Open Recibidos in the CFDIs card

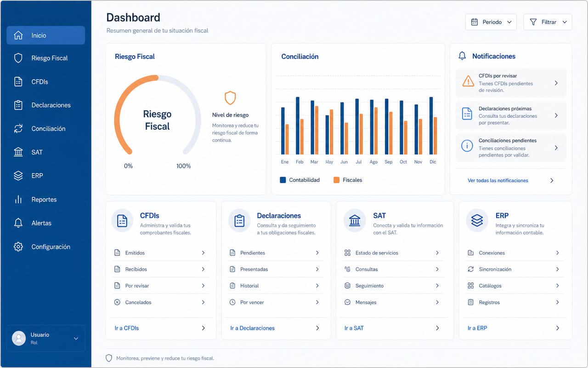click(x=160, y=269)
